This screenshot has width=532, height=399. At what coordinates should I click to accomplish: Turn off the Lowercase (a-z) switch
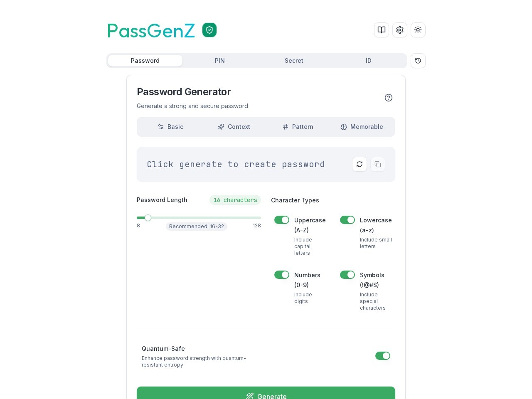coord(347,220)
